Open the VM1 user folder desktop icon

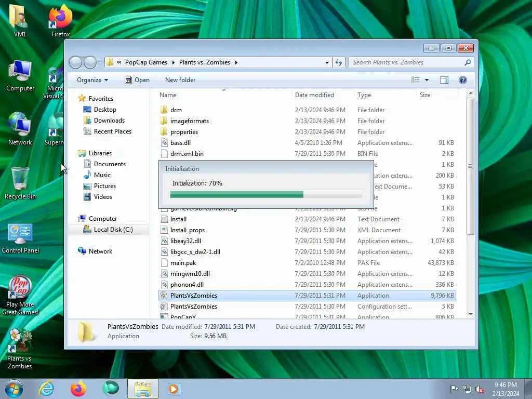click(x=19, y=19)
